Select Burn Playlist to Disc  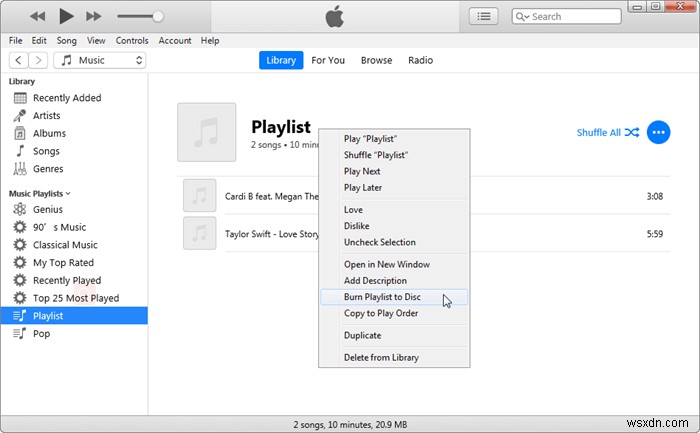point(394,297)
